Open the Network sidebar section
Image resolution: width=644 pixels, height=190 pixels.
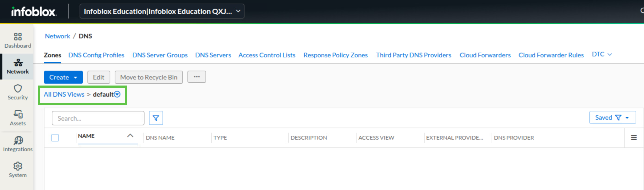point(18,66)
